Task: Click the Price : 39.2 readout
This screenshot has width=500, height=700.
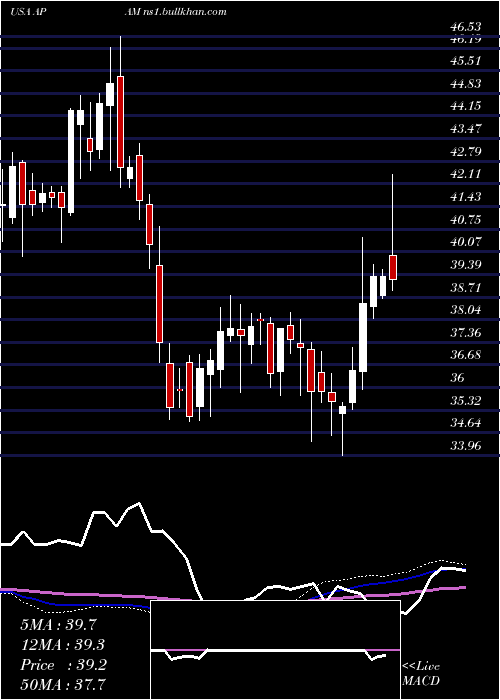Action: pyautogui.click(x=63, y=665)
